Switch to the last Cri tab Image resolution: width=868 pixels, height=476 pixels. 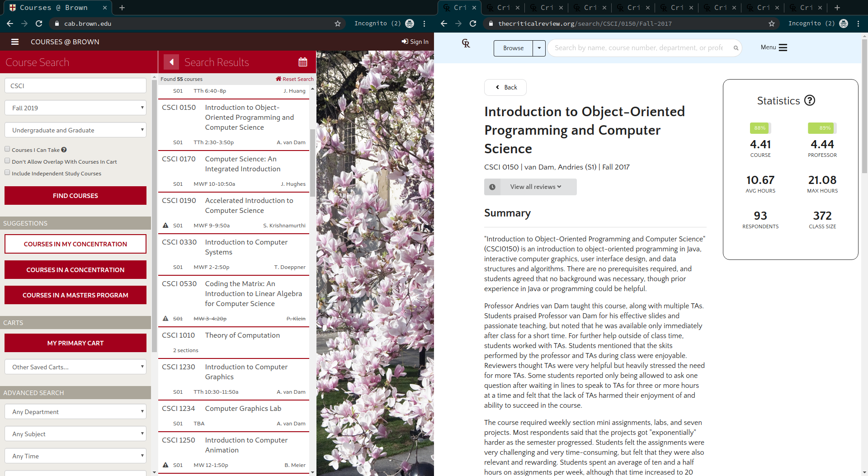[x=807, y=8]
